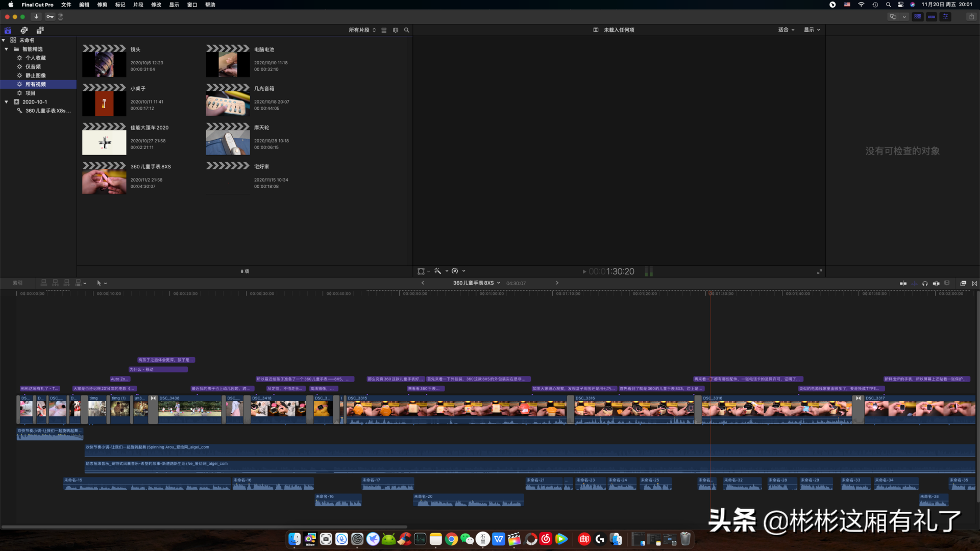Toggle the Browser panel visibility
980x551 pixels.
pos(918,16)
